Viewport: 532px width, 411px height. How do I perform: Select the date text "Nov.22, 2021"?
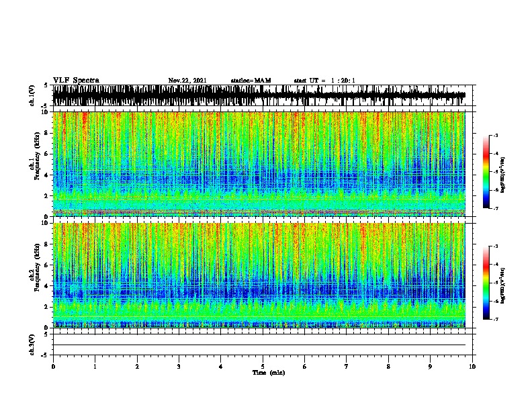pyautogui.click(x=187, y=81)
